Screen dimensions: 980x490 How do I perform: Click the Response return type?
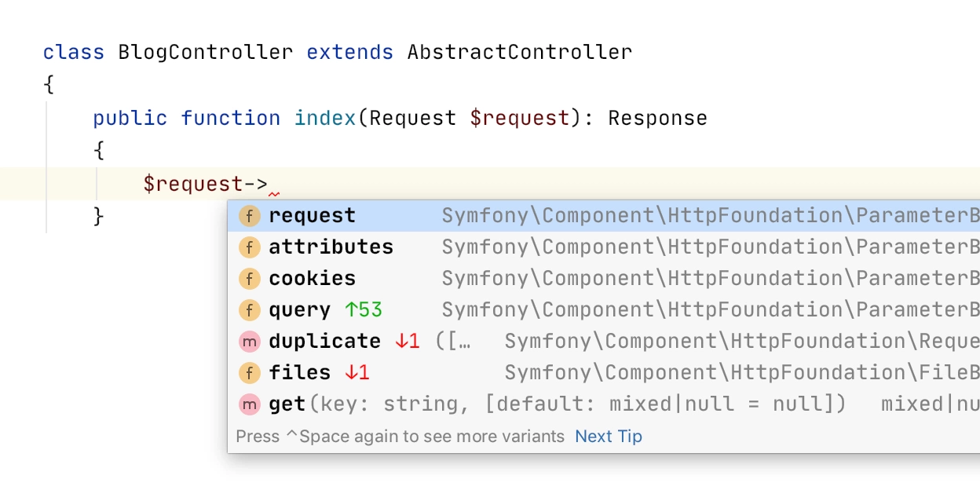click(x=658, y=119)
